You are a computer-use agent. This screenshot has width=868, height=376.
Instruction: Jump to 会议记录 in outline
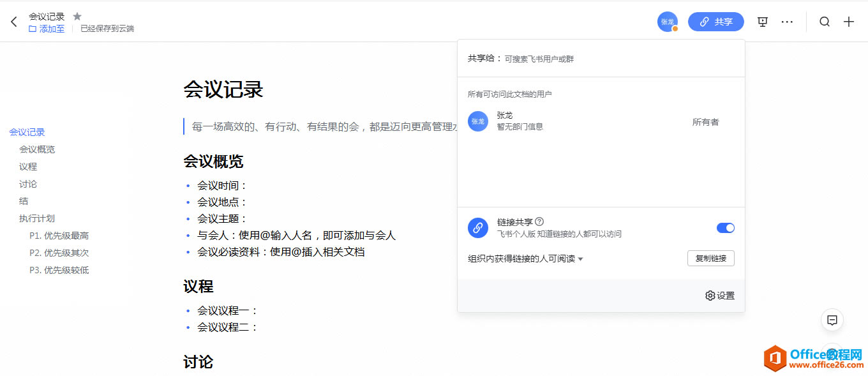click(x=27, y=132)
